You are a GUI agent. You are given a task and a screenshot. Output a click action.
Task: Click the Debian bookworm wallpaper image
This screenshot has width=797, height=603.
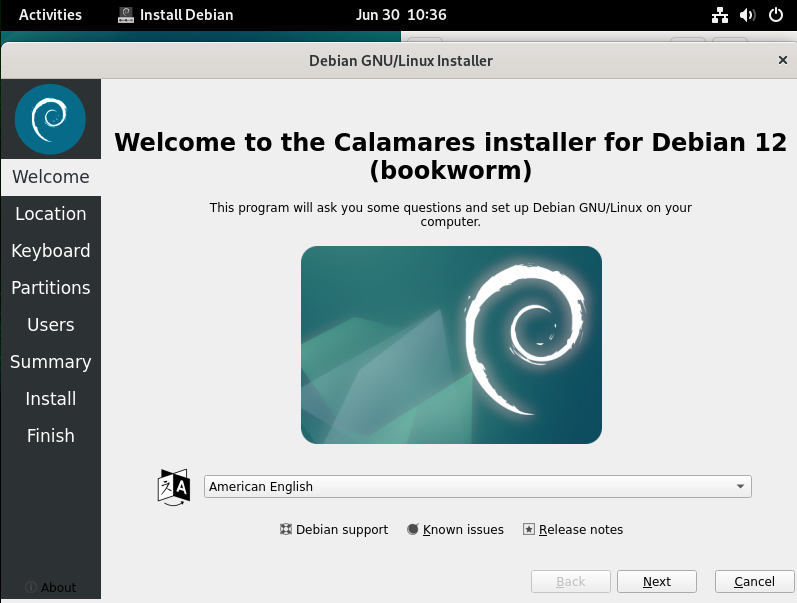click(451, 345)
